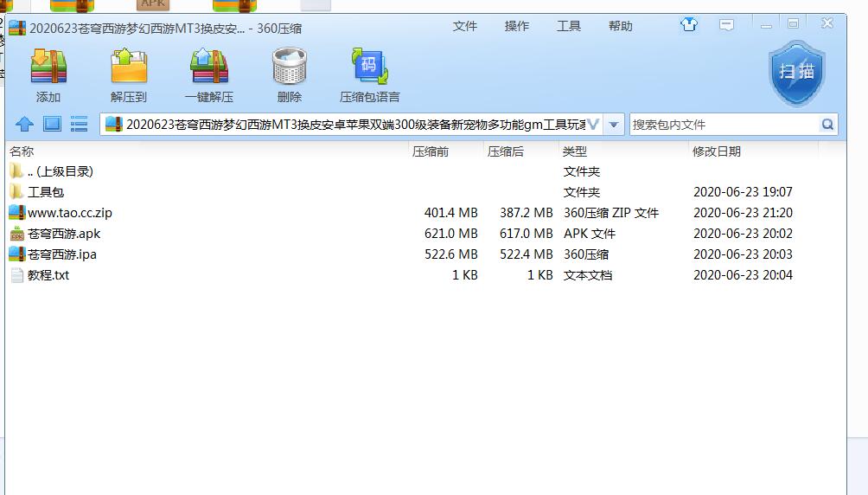Select the 工具包 folder
Viewport: 868px width, 495px height.
click(46, 192)
